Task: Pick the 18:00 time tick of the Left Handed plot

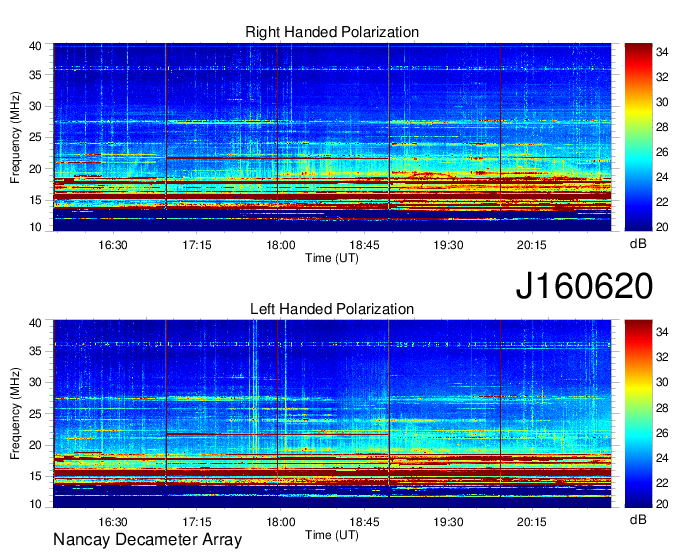Action: pos(280,522)
